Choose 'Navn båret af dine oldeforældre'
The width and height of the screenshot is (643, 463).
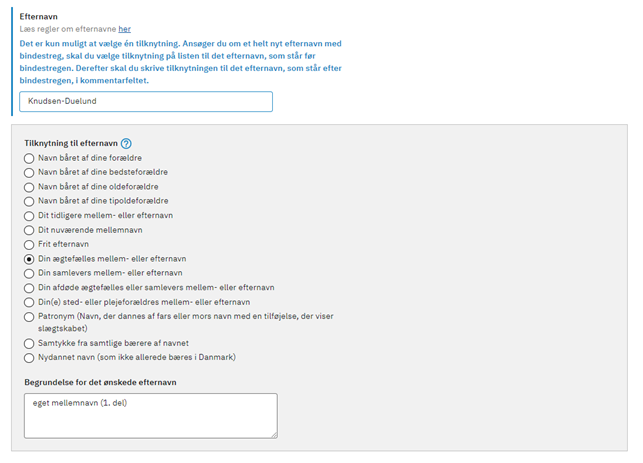tap(29, 187)
